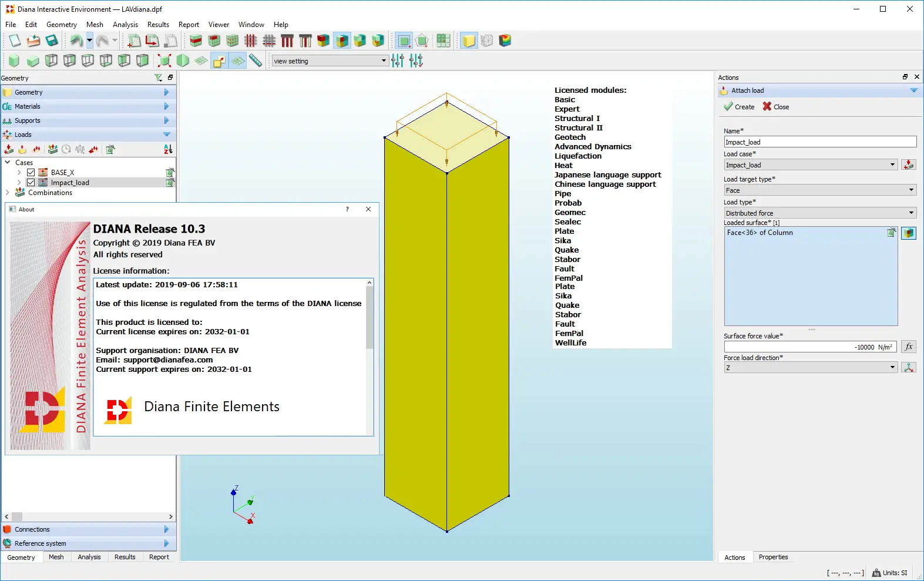Switch to the Report bottom tab
Image resolution: width=924 pixels, height=581 pixels.
tap(159, 557)
